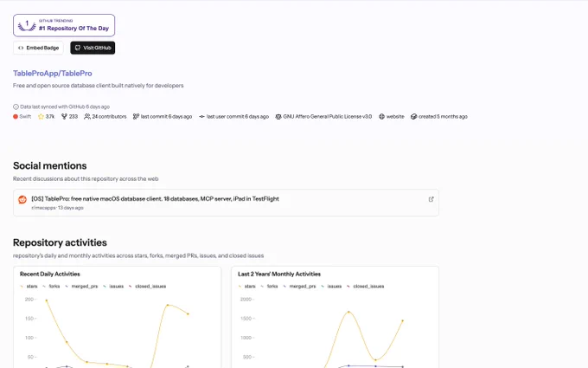
Task: Click the r/macapps 13 days ago text
Action: point(57,208)
